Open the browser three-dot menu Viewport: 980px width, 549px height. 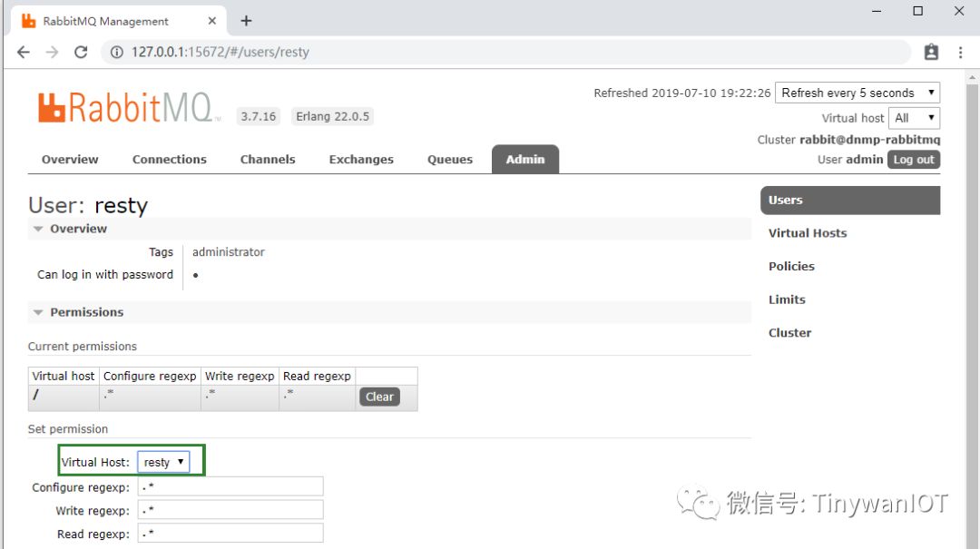click(x=961, y=52)
